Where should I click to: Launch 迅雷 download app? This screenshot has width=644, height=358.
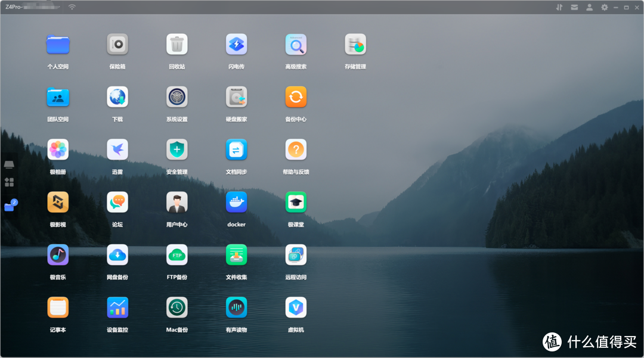click(117, 150)
